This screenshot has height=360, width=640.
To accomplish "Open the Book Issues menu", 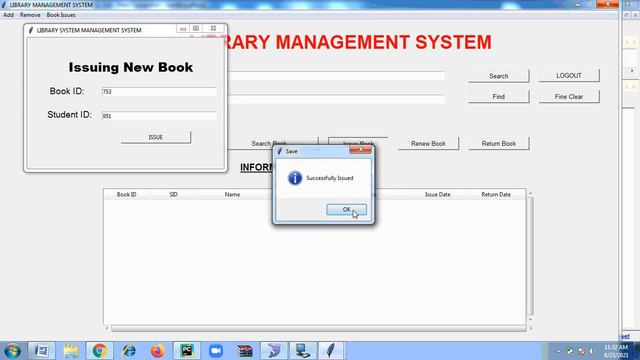I will tap(61, 15).
